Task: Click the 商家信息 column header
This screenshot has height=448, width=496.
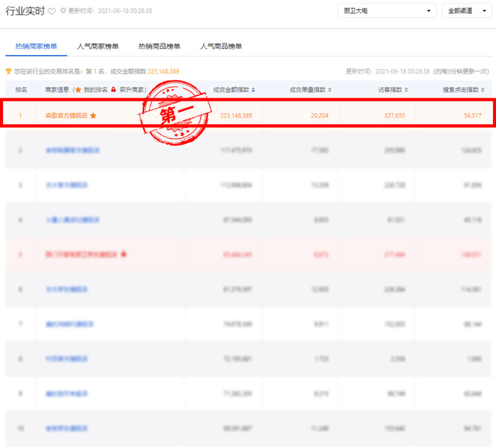Action: (57, 90)
